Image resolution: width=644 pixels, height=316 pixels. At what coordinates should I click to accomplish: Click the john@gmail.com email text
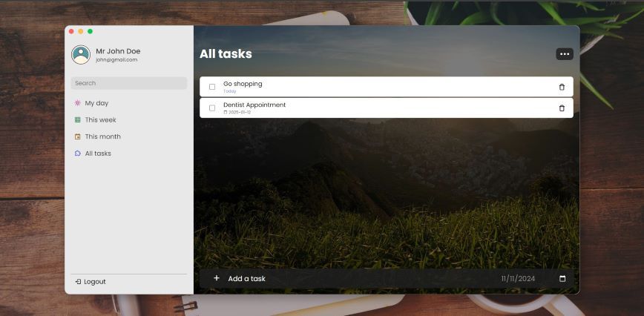pyautogui.click(x=116, y=60)
